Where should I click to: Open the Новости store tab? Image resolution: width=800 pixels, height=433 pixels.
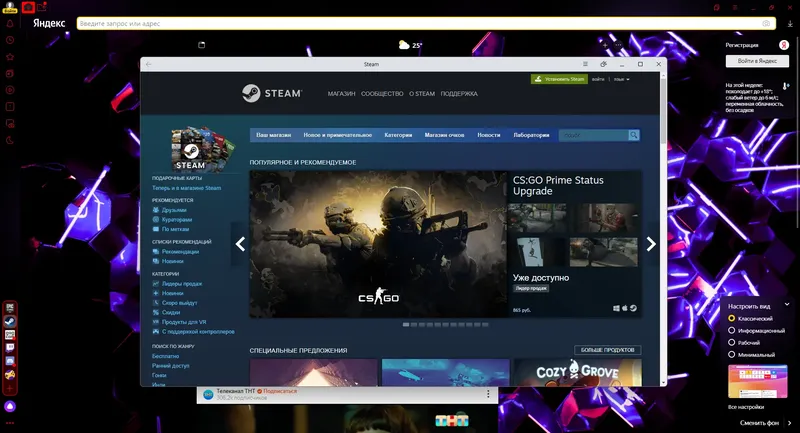(489, 135)
